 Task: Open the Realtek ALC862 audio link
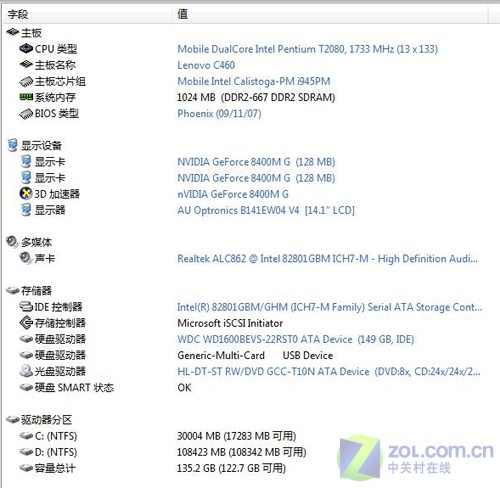pyautogui.click(x=327, y=259)
